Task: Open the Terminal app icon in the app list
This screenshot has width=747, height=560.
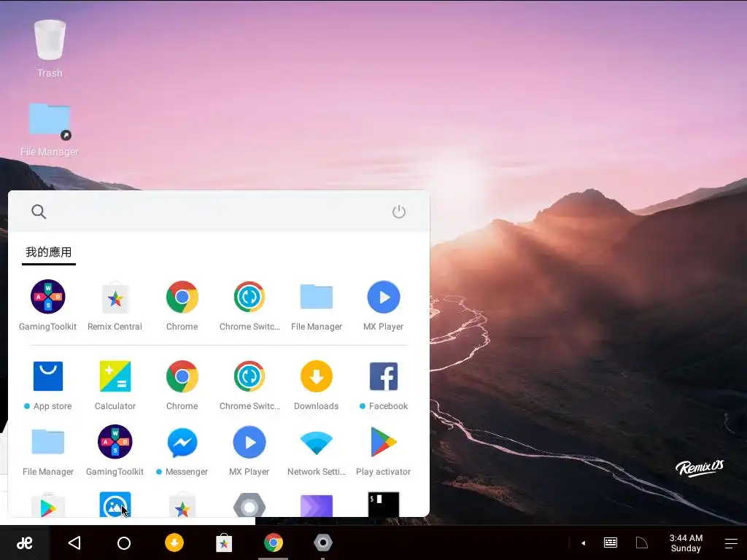Action: 384,505
